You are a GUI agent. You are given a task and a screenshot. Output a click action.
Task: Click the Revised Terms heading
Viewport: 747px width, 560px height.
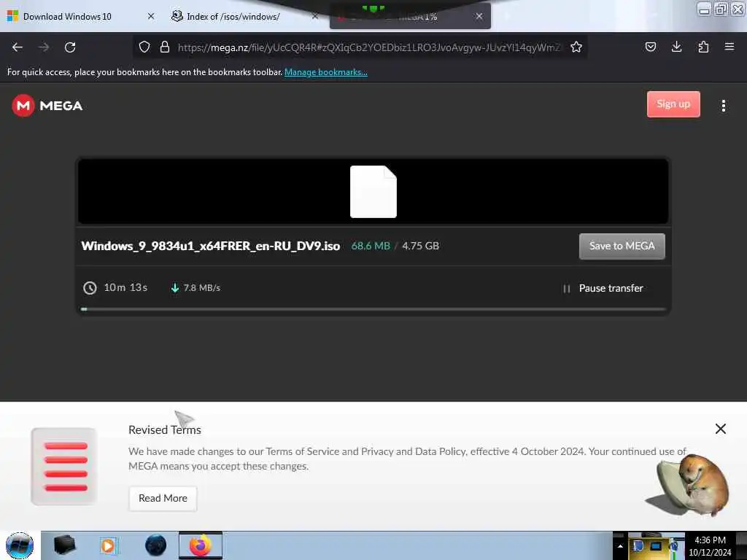pyautogui.click(x=165, y=429)
